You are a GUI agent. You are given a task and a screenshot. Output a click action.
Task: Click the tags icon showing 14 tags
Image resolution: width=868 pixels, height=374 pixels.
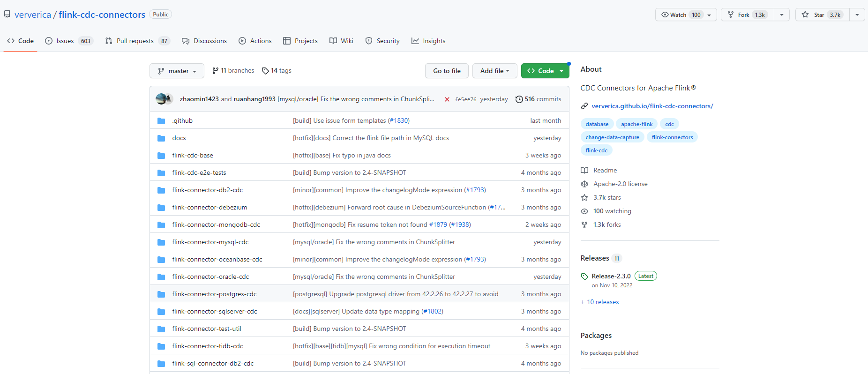265,71
